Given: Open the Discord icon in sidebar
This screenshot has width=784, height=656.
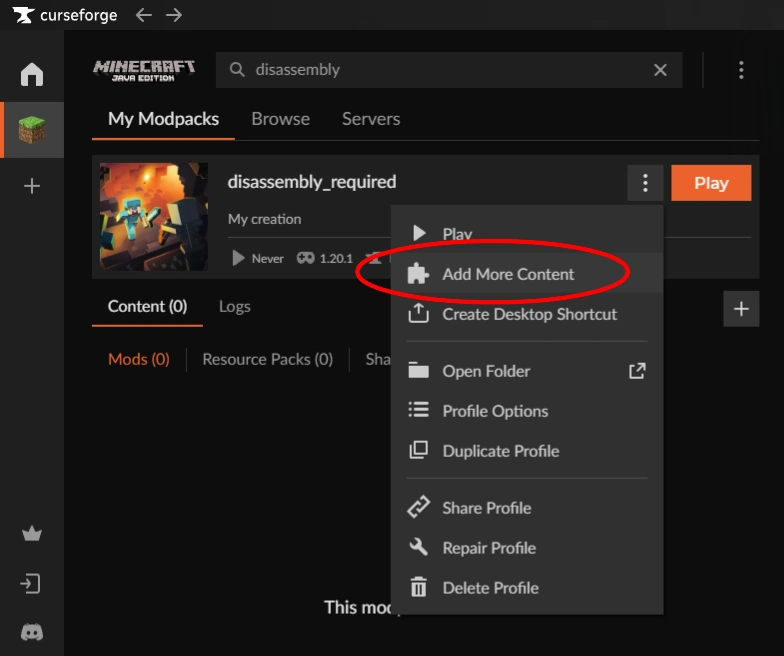Looking at the screenshot, I should point(32,631).
